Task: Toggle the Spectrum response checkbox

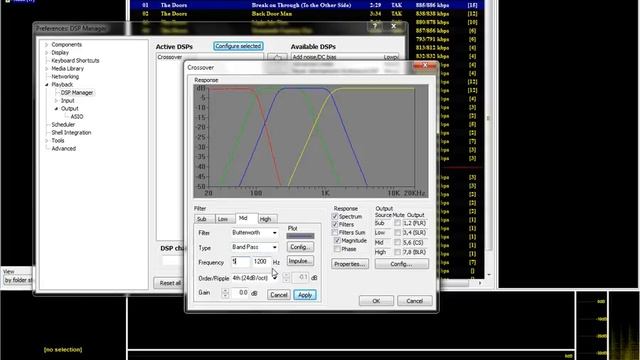Action: click(335, 216)
